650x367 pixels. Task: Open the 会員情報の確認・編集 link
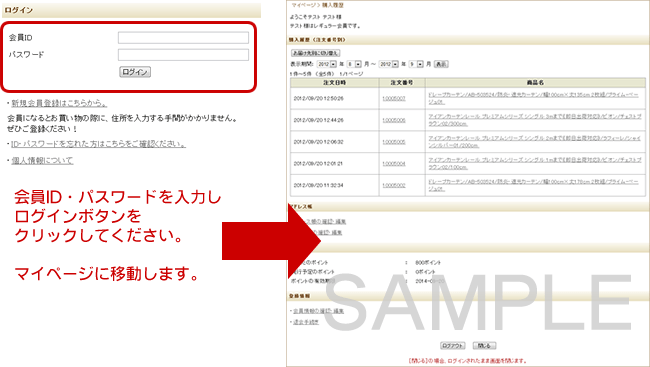pos(318,311)
